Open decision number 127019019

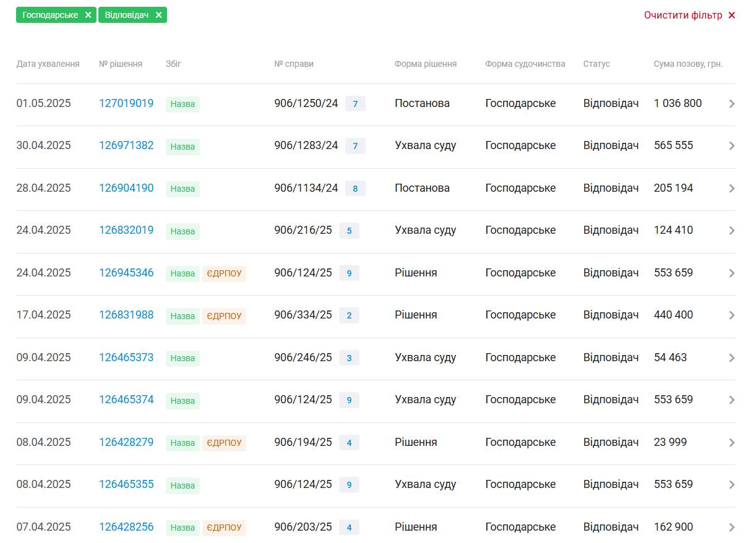pos(126,103)
